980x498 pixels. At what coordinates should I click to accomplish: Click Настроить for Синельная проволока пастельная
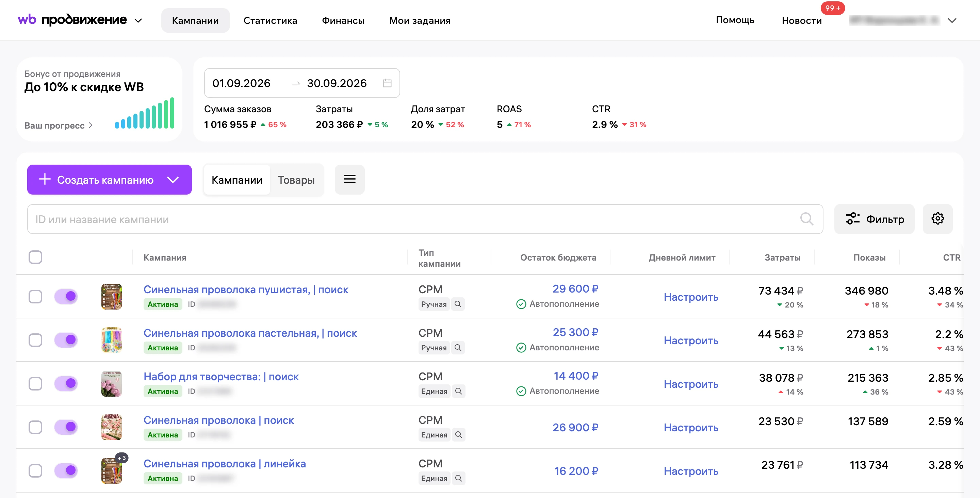click(690, 340)
